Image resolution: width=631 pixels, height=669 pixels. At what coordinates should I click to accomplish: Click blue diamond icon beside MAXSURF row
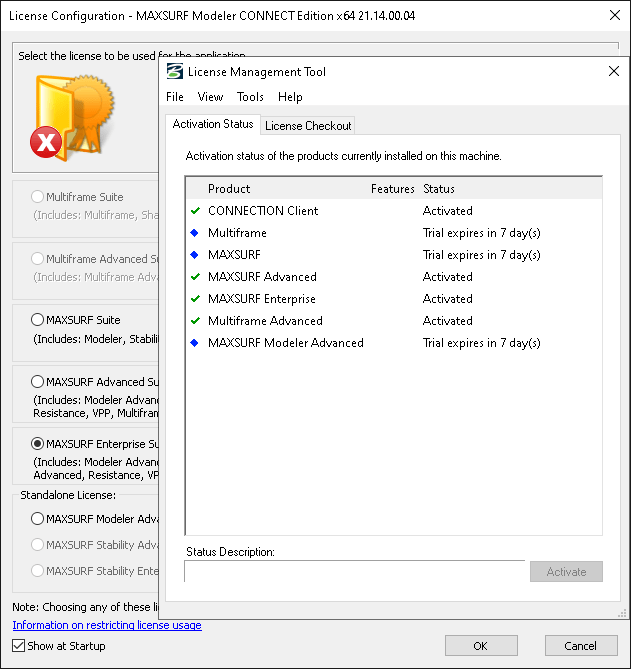[x=196, y=255]
